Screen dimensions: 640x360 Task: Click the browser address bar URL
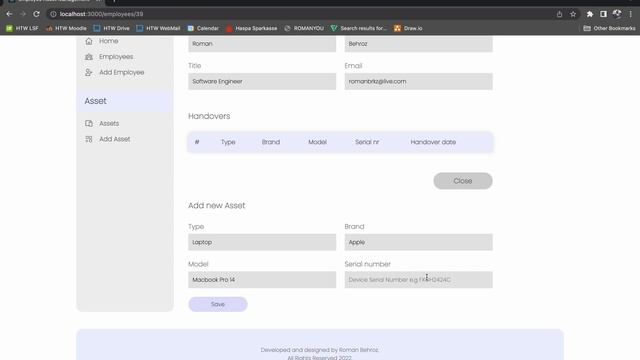tap(101, 14)
